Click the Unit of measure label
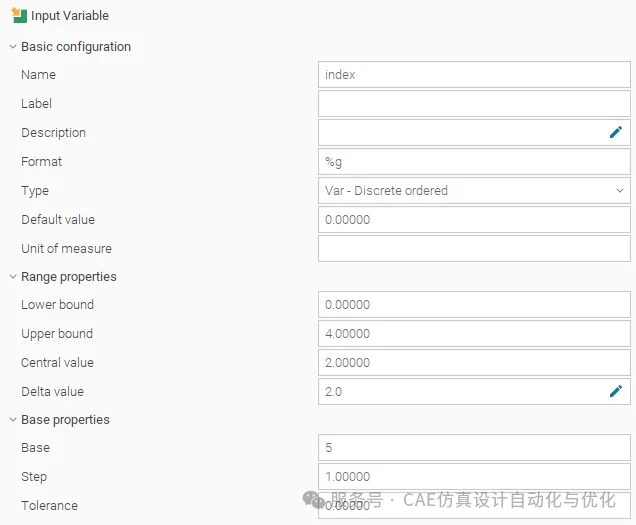The image size is (636, 525). [67, 248]
